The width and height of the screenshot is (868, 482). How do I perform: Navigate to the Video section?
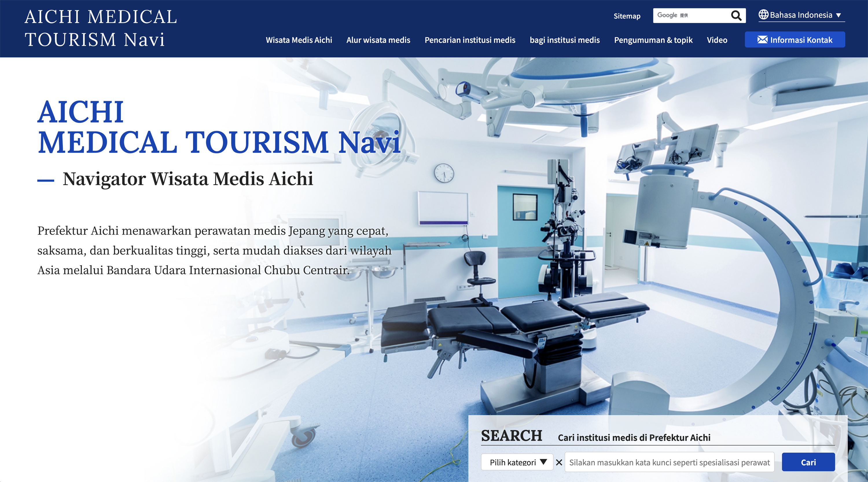pyautogui.click(x=717, y=40)
